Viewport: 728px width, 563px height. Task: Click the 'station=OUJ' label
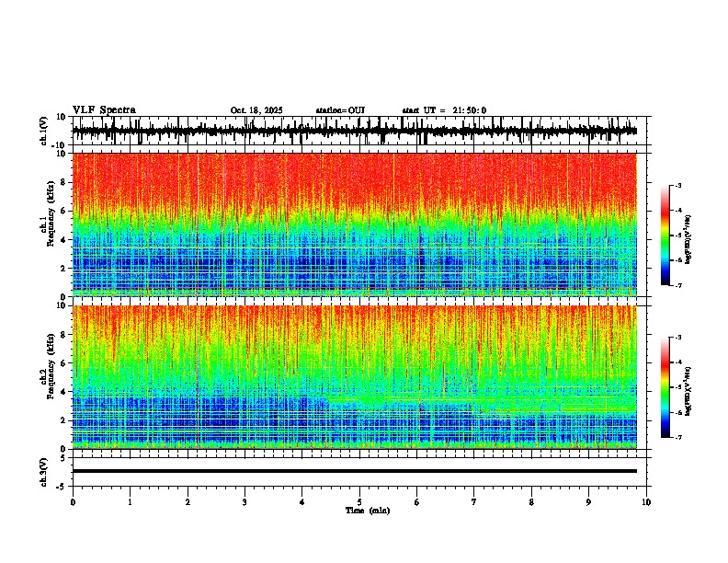pos(340,110)
